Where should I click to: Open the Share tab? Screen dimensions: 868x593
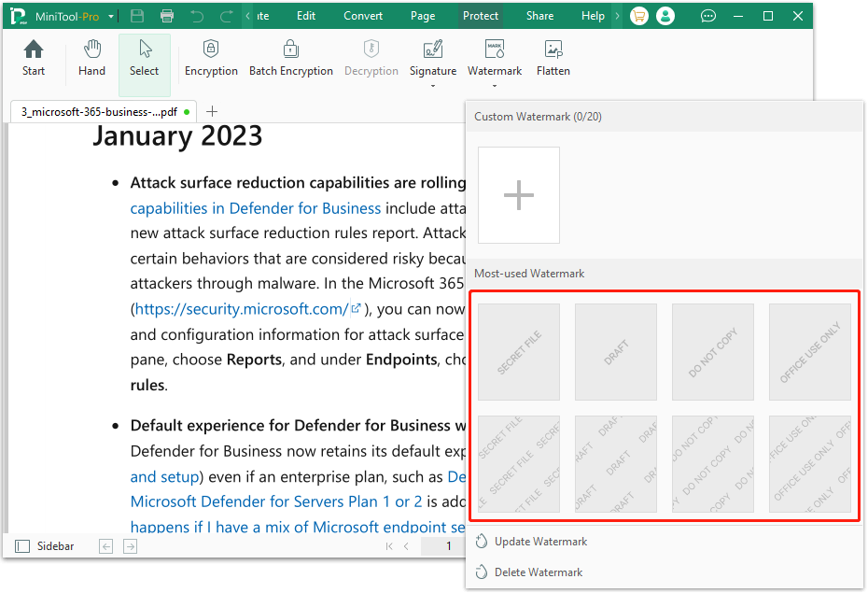539,16
